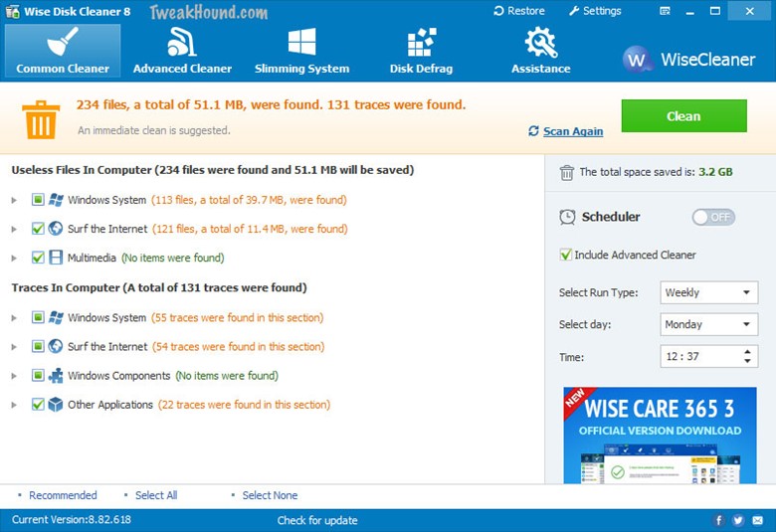The width and height of the screenshot is (776, 532).
Task: Click the Current Version:8.82.618 text
Action: point(72,520)
